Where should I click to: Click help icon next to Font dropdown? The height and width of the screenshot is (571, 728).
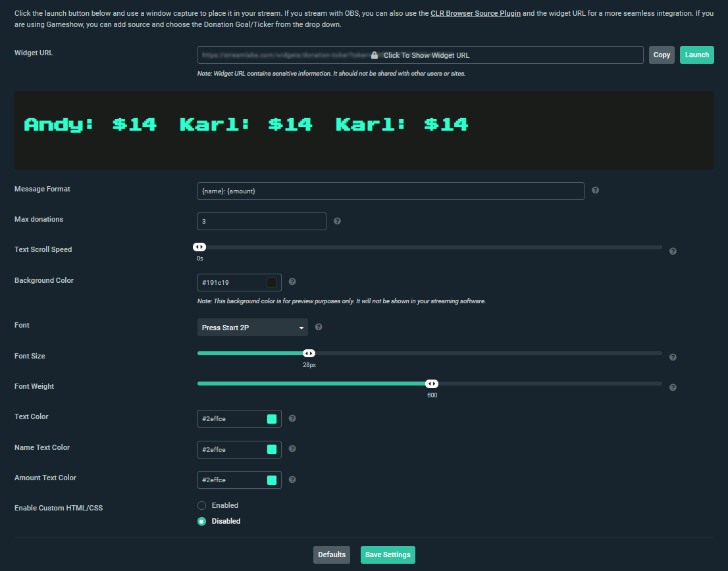coord(319,327)
